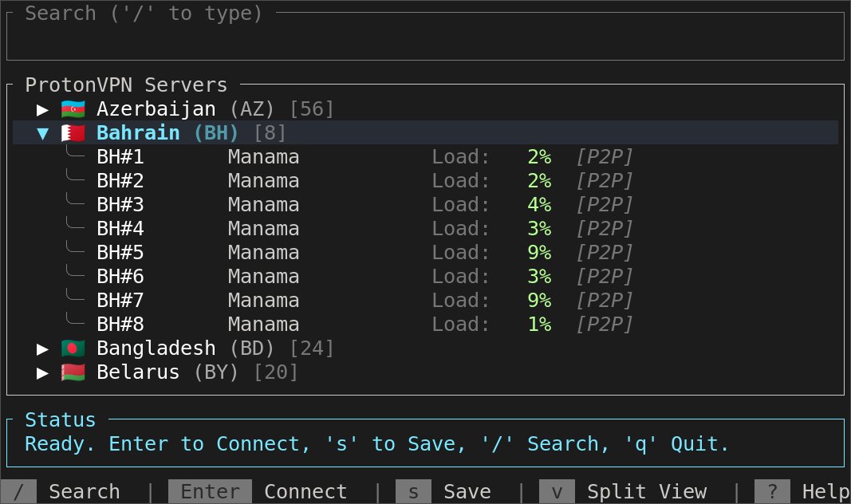Click the 'v' Split View footer key

(623, 491)
